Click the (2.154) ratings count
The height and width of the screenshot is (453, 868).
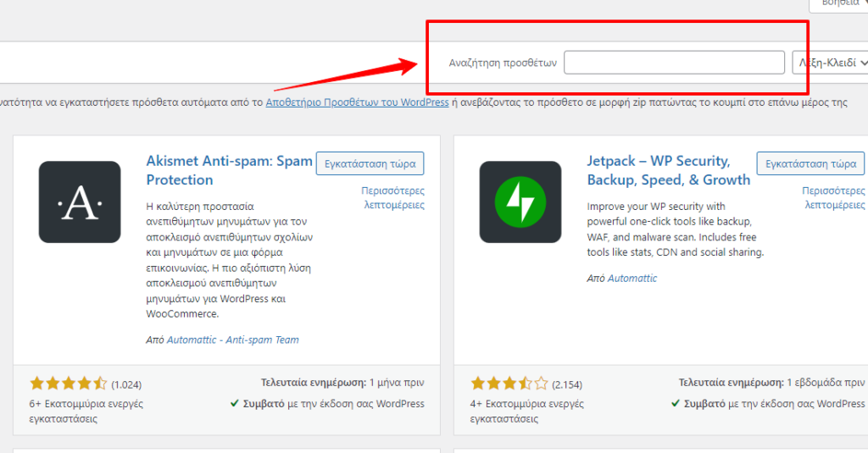tap(567, 384)
